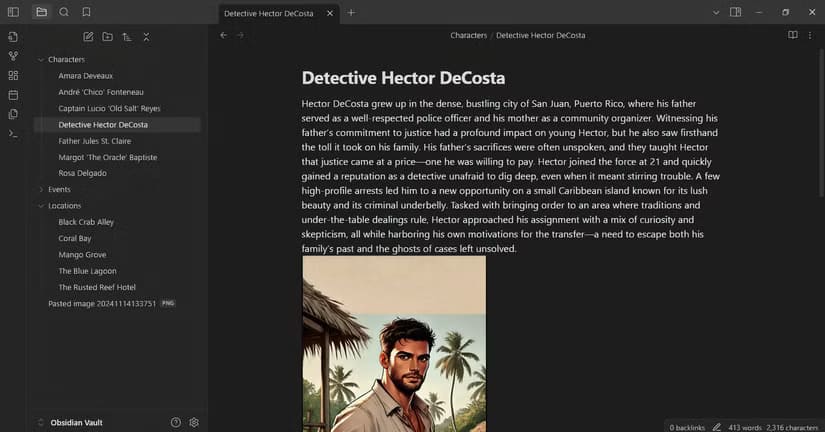Toggle the left sidebar visibility
Image resolution: width=825 pixels, height=432 pixels.
pyautogui.click(x=13, y=12)
